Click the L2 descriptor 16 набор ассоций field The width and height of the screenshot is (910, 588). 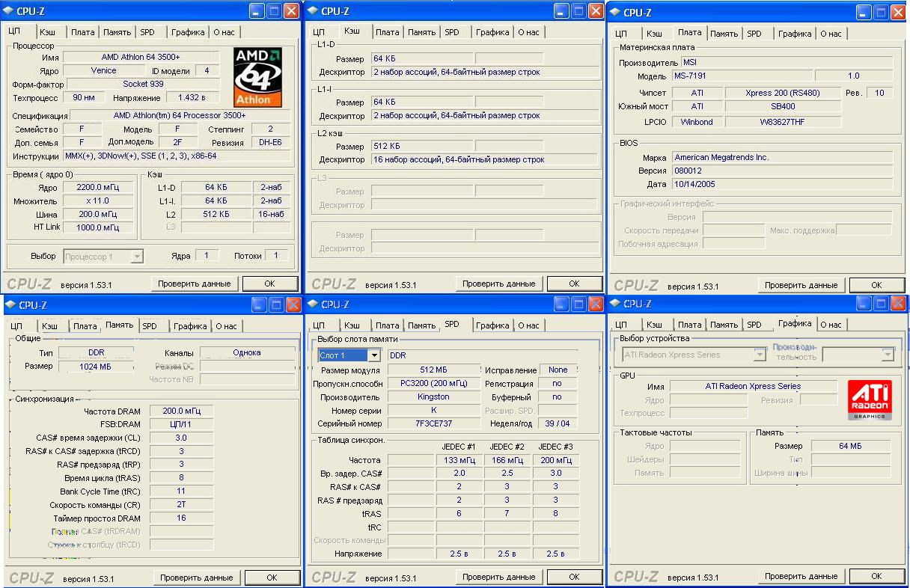point(485,159)
